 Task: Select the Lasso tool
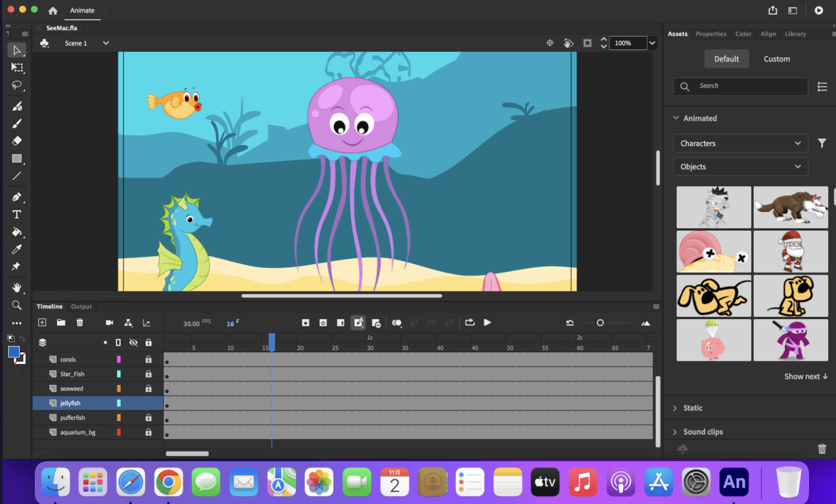(x=17, y=85)
